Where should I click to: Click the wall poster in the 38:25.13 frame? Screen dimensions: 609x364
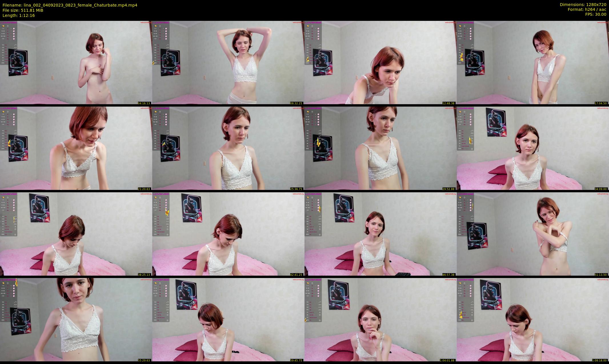(40, 207)
